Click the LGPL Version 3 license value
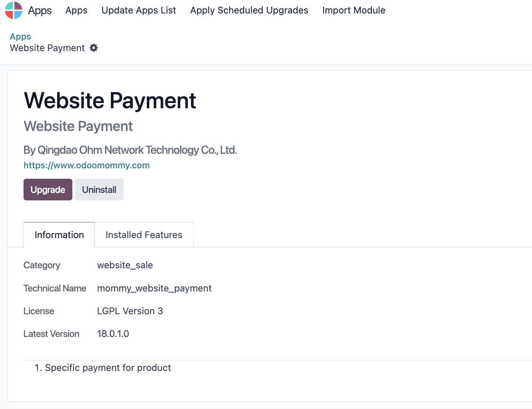Image resolution: width=532 pixels, height=409 pixels. pyautogui.click(x=130, y=311)
